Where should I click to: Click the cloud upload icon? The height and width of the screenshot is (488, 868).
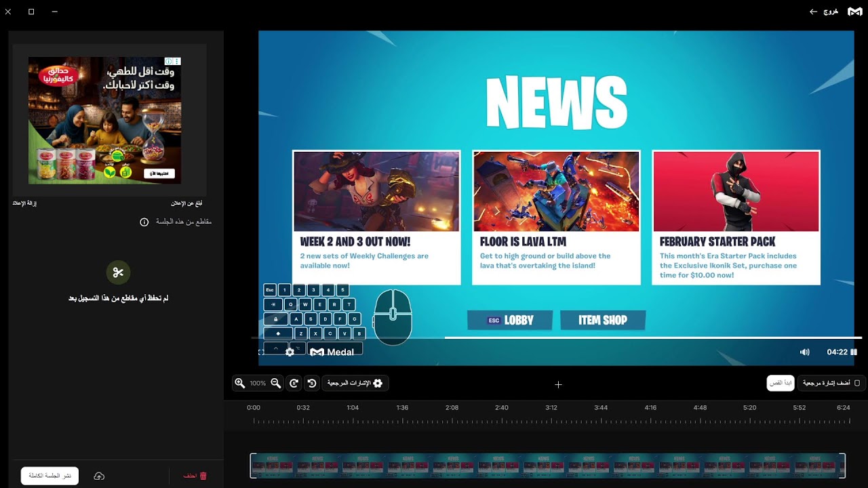99,476
